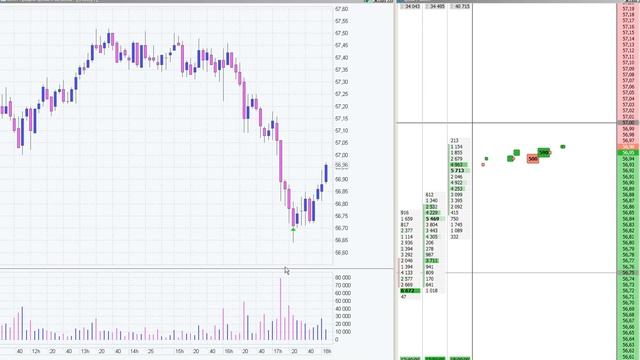This screenshot has height=360, width=640.
Task: Select price level 57,10 in the ladder
Action: pyautogui.click(x=628, y=63)
